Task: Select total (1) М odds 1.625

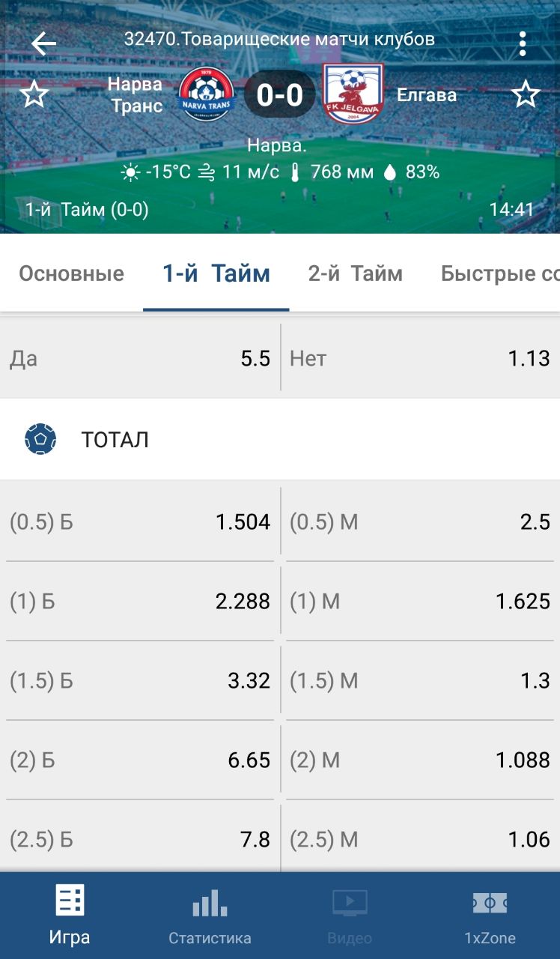Action: [x=420, y=601]
